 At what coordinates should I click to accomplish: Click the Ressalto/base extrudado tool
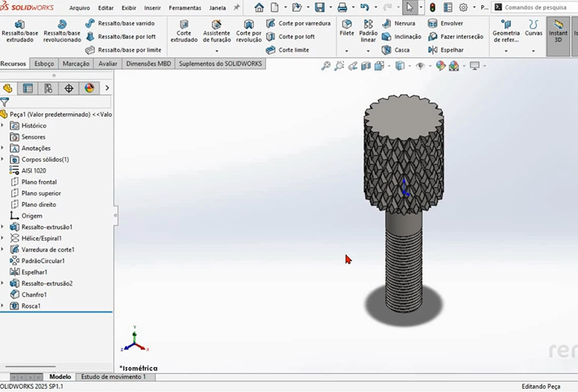20,31
